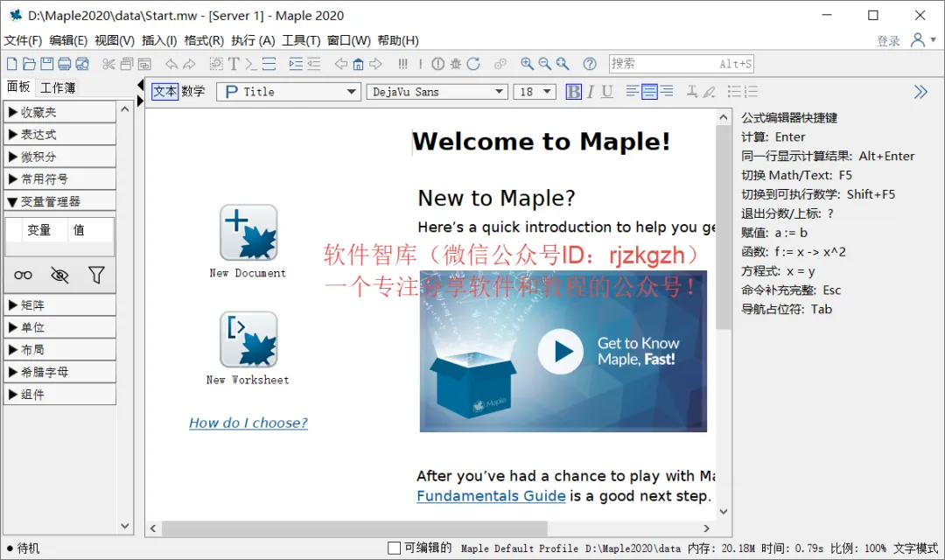The image size is (945, 560).
Task: Switch input to 文本 text mode
Action: 165,92
